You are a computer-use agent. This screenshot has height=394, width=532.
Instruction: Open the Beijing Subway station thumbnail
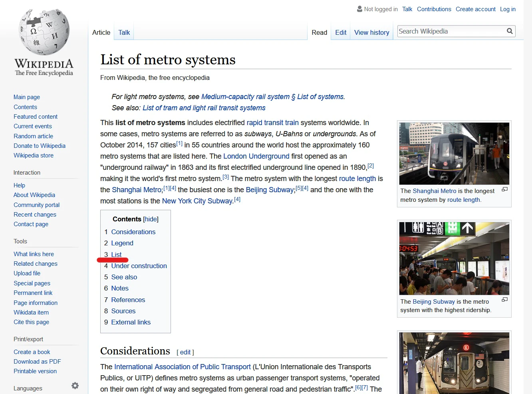coord(454,259)
